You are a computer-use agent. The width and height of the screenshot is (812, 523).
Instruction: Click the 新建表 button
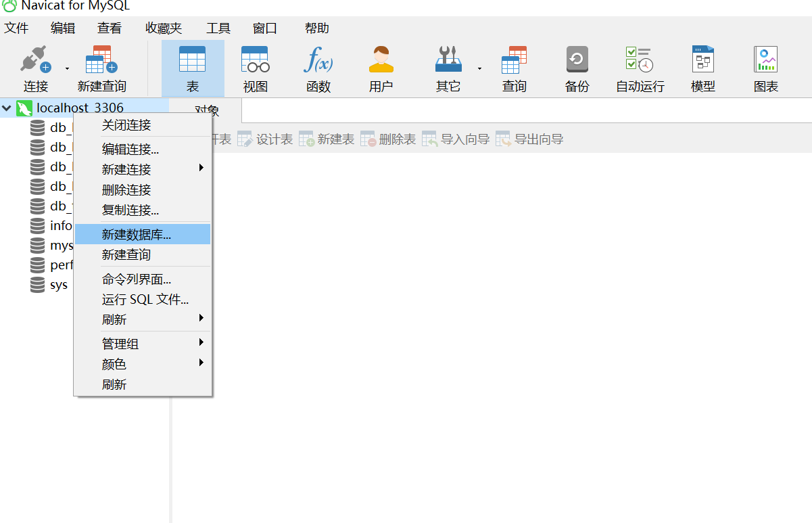click(327, 139)
